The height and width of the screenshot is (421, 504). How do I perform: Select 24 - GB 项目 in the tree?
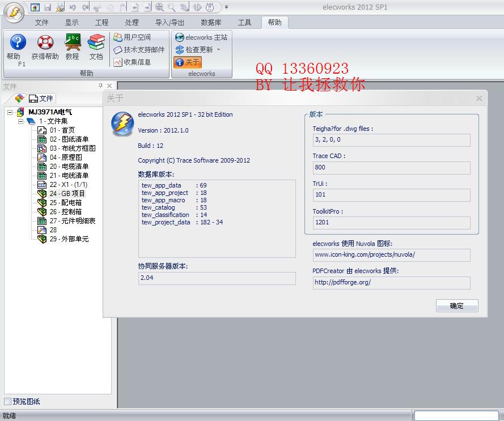click(67, 193)
